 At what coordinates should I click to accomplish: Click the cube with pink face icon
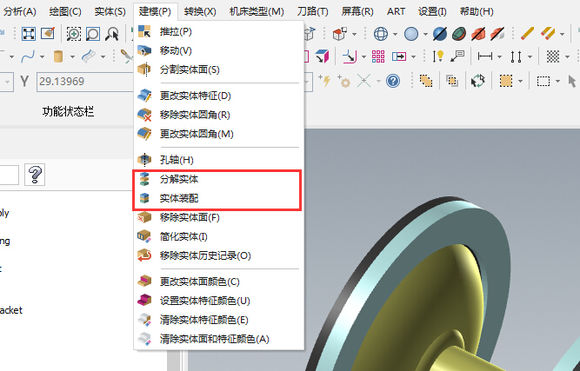coord(322,57)
